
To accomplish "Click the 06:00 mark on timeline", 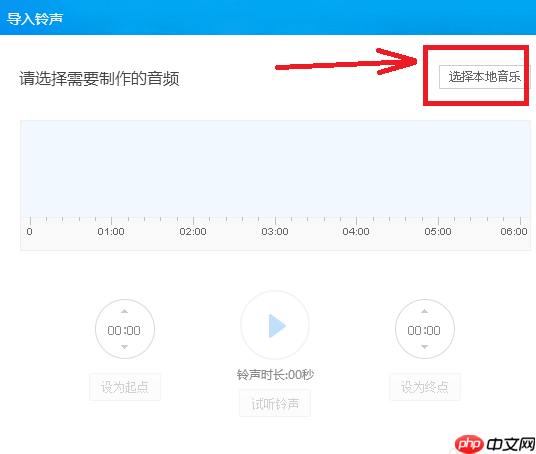I will [514, 231].
